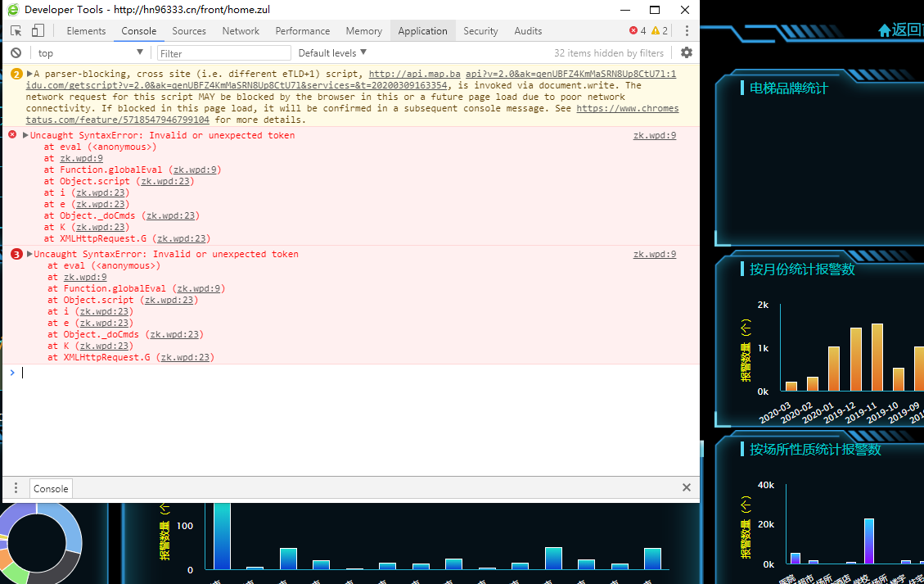This screenshot has height=584, width=924.
Task: Click zk.wpd:9 link after Function.globalEval in first error
Action: (195, 170)
